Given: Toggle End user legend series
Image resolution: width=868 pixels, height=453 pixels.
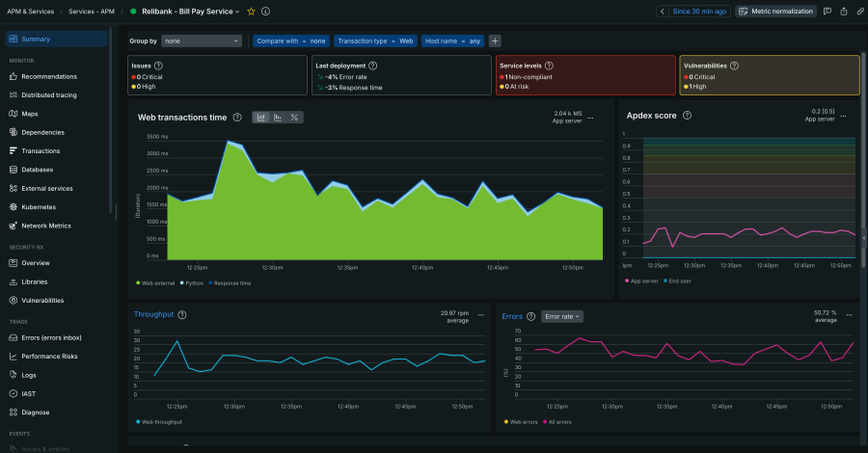Looking at the screenshot, I should [677, 281].
